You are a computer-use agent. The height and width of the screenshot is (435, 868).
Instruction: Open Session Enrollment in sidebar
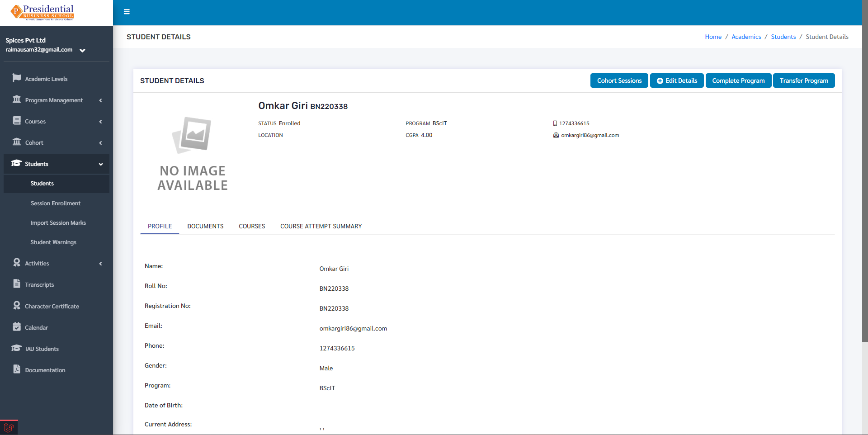coord(57,203)
